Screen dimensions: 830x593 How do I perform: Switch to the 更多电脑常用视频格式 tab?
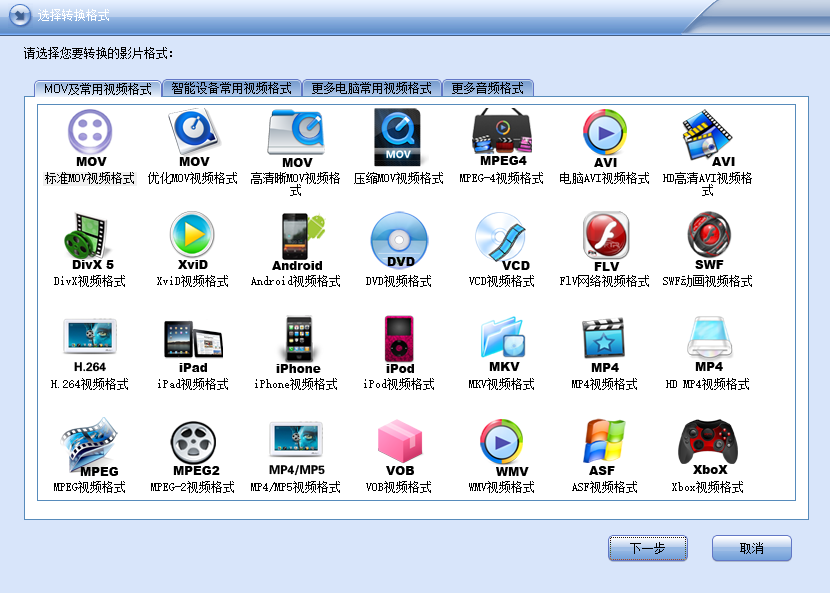point(371,88)
